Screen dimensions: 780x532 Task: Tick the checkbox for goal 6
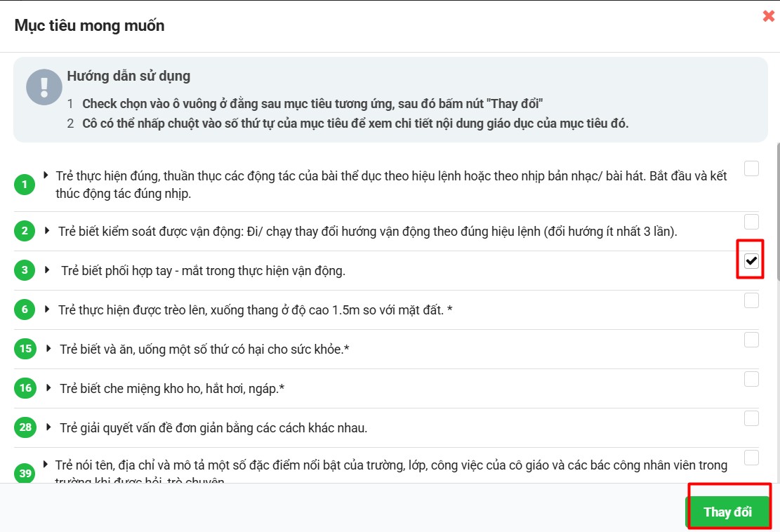pyautogui.click(x=751, y=300)
